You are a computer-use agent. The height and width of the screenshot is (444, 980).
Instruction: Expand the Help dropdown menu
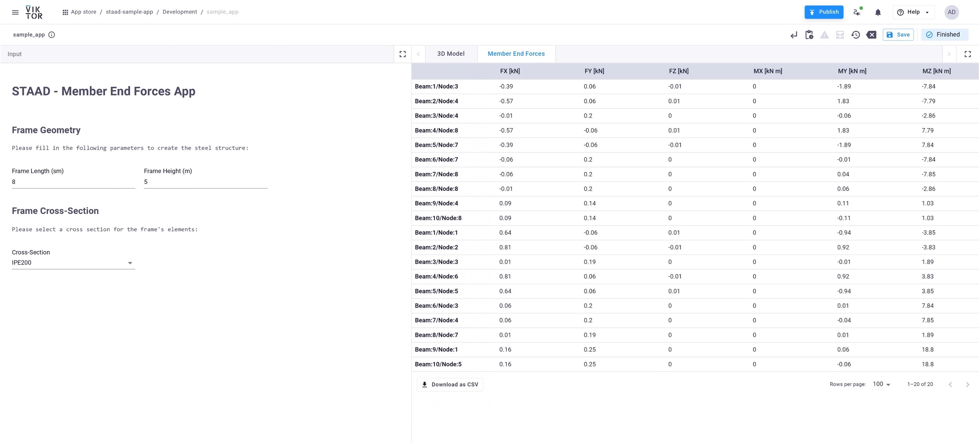[913, 12]
